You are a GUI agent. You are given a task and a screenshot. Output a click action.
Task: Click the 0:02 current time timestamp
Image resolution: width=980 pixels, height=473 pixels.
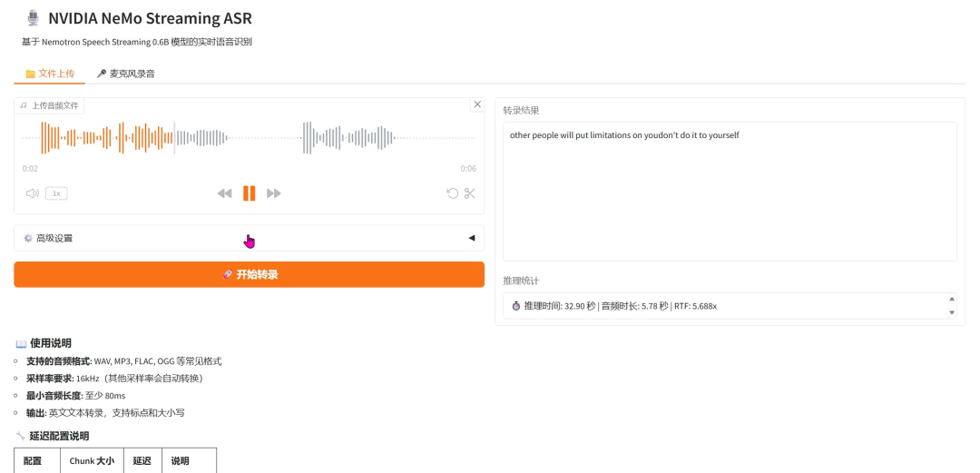(x=30, y=168)
